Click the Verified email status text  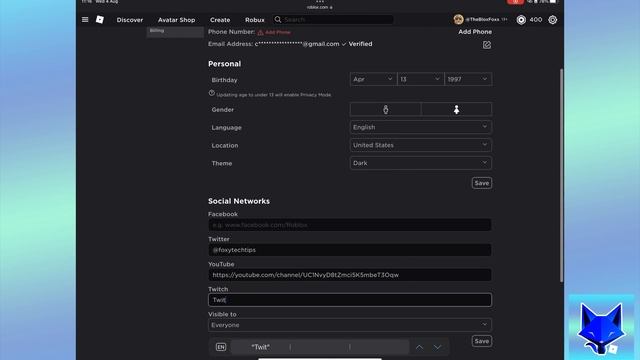point(360,44)
